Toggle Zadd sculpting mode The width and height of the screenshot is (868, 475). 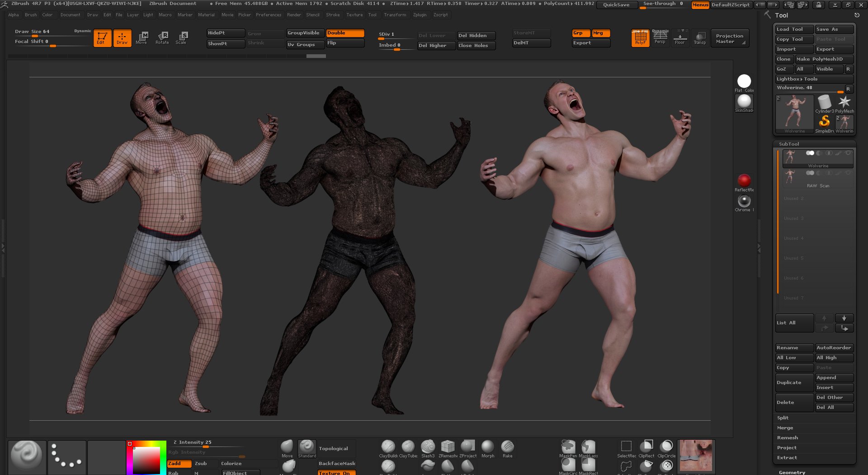pyautogui.click(x=179, y=464)
